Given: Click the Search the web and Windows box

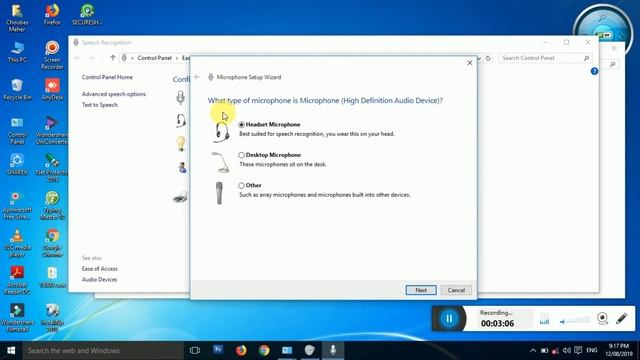Looking at the screenshot, I should [103, 350].
